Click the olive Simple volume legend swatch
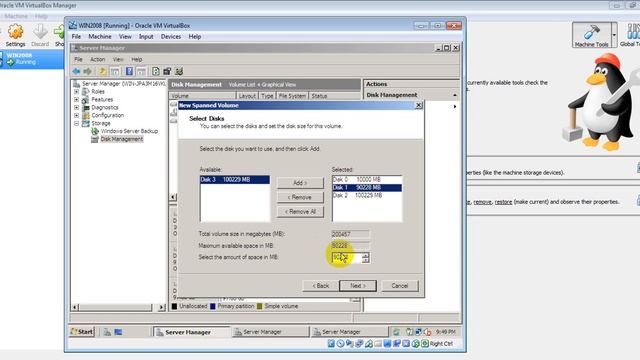640x360 pixels. tap(260, 307)
